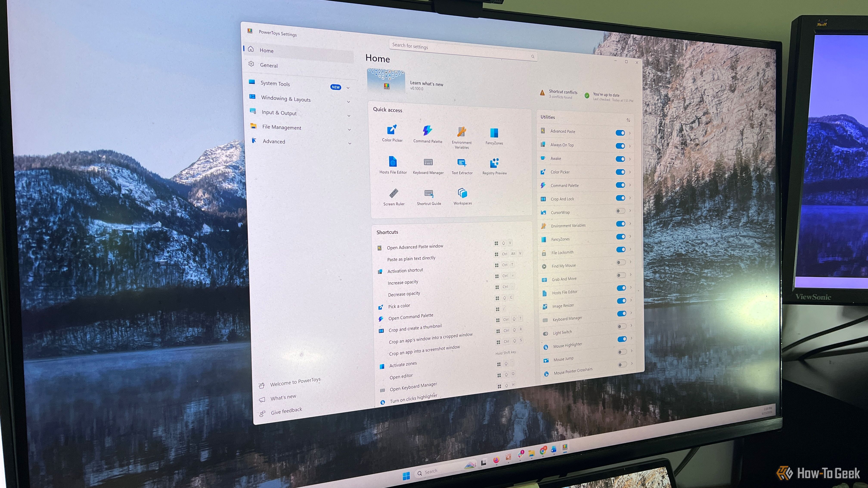
Task: Click the magnifier icon in settings search
Action: coord(533,57)
